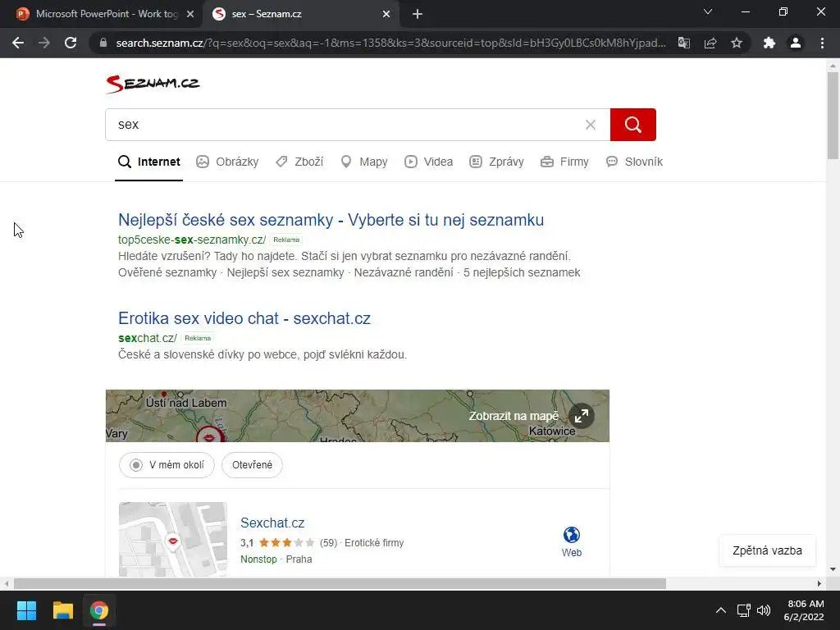Image resolution: width=840 pixels, height=630 pixels.
Task: Show hidden system tray icons
Action: click(721, 610)
